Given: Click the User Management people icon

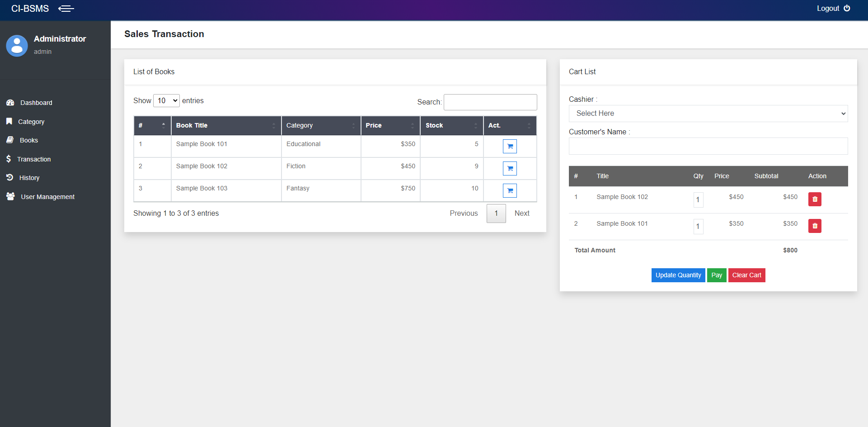Looking at the screenshot, I should [x=11, y=196].
